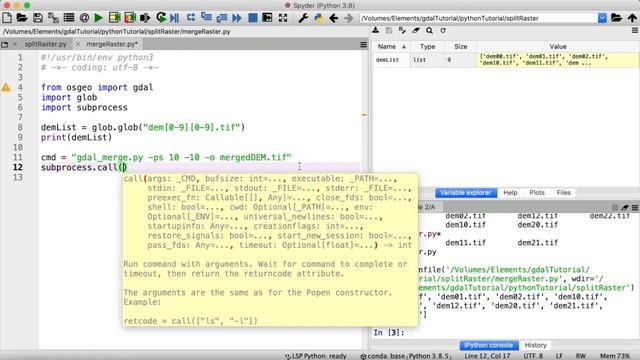The width and height of the screenshot is (640, 360).
Task: Change to the parent directory
Action: point(632,18)
